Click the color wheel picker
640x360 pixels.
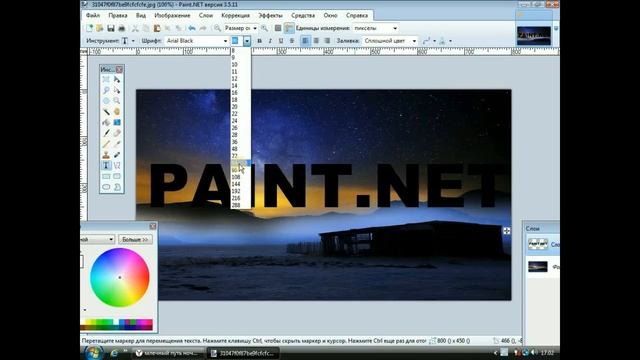[x=120, y=278]
